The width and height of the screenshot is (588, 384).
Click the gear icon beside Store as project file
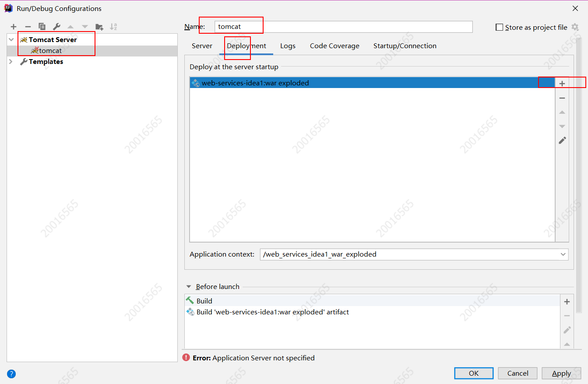pos(575,27)
